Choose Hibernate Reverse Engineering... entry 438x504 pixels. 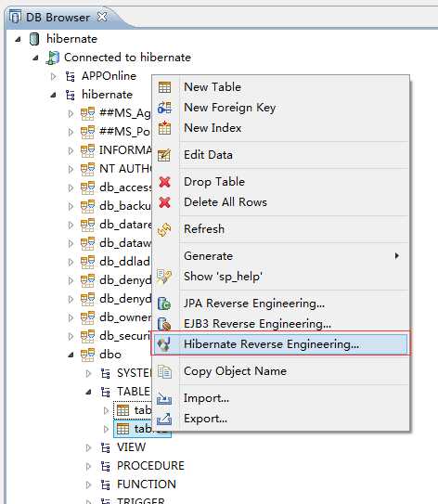coord(281,344)
